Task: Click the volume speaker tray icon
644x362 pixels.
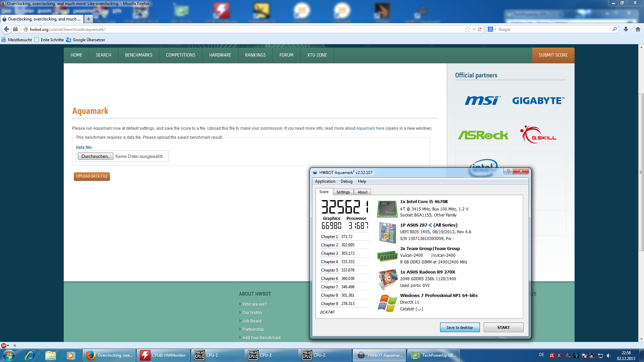Action: tap(608, 356)
